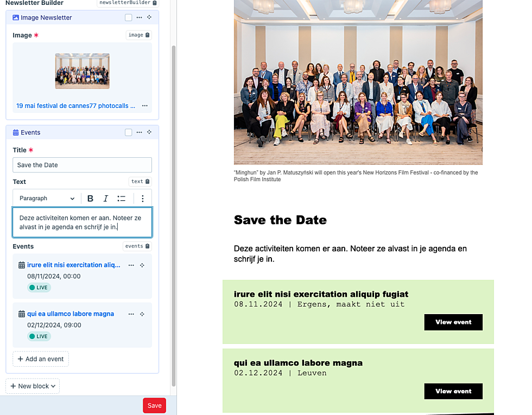Grab move handle for 'qui ea ullamco' event

coord(142,314)
